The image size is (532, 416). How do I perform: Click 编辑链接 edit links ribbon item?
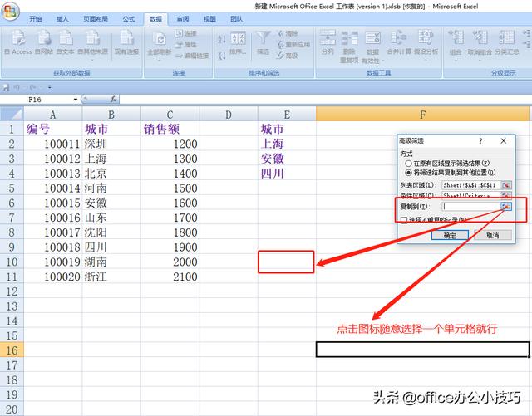point(192,56)
